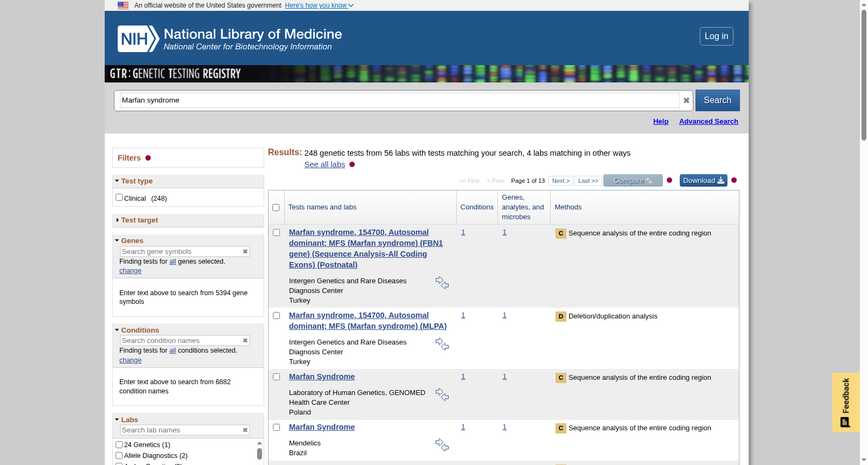Open See all labs link

tap(324, 164)
